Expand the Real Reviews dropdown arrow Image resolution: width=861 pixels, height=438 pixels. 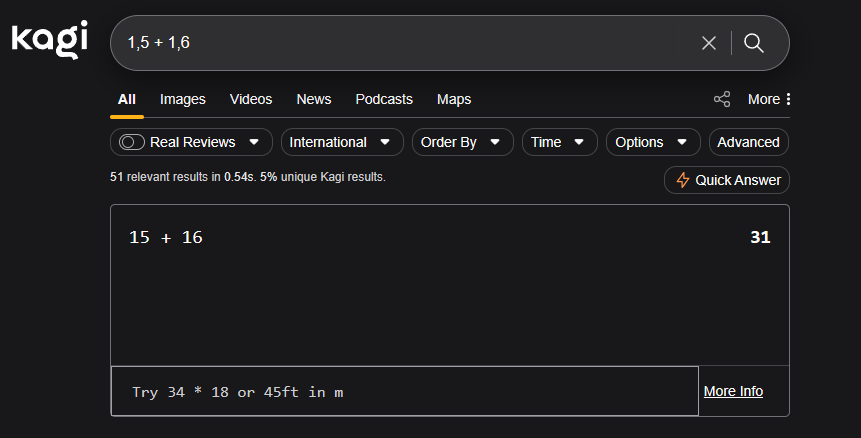pyautogui.click(x=254, y=142)
